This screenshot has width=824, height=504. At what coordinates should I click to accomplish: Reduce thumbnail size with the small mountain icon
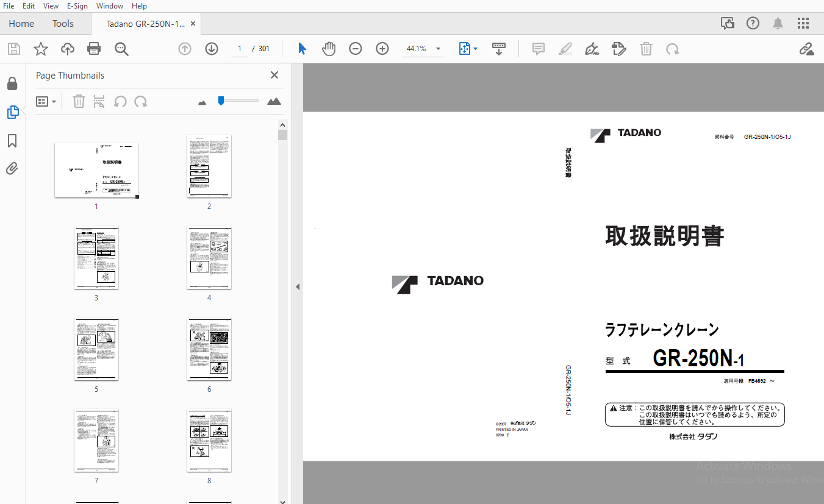202,102
